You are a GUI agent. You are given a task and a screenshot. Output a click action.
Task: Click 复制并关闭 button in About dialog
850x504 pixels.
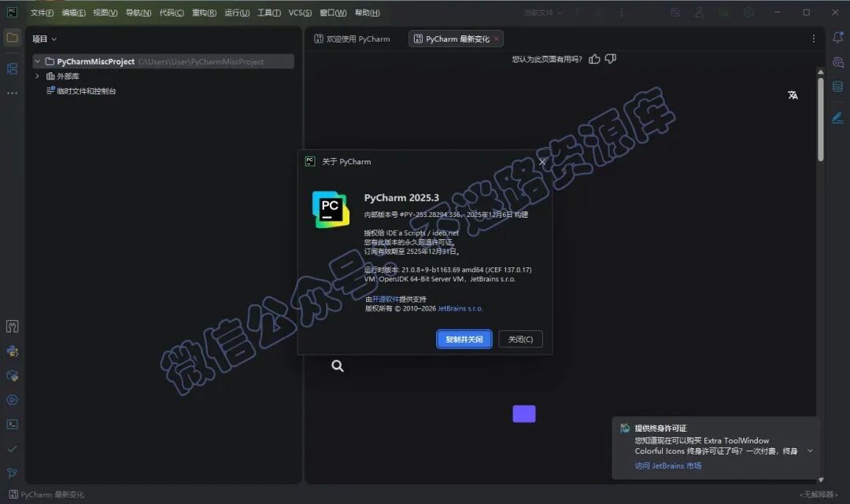tap(464, 340)
